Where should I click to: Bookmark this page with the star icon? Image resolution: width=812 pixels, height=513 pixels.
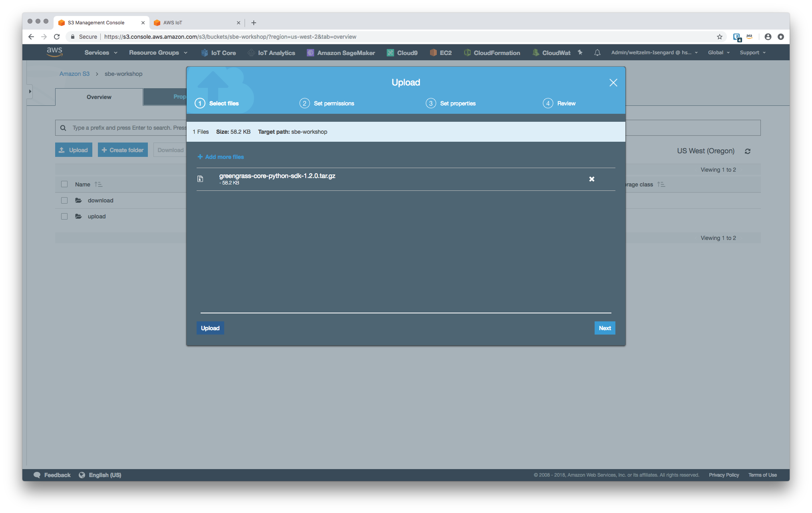click(x=720, y=37)
